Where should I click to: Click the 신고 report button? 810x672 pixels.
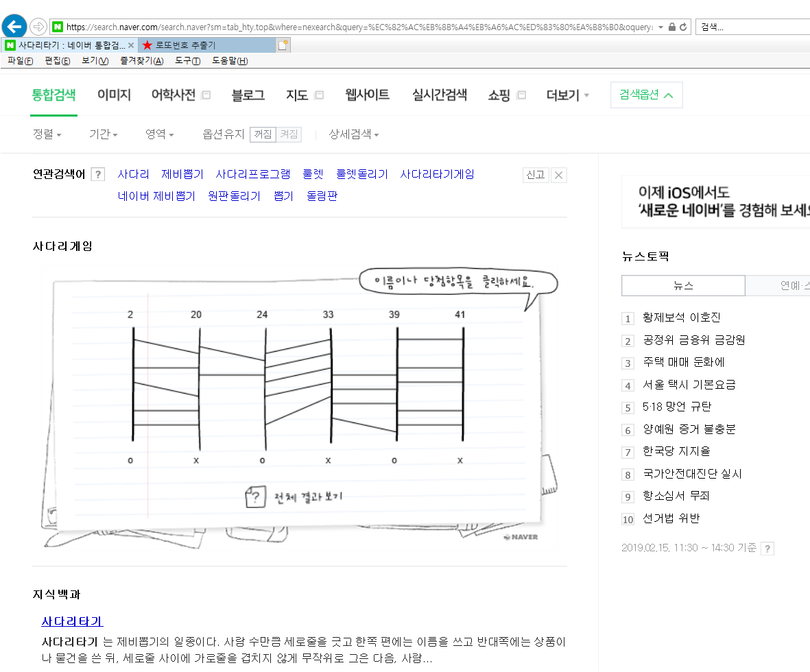(x=535, y=175)
